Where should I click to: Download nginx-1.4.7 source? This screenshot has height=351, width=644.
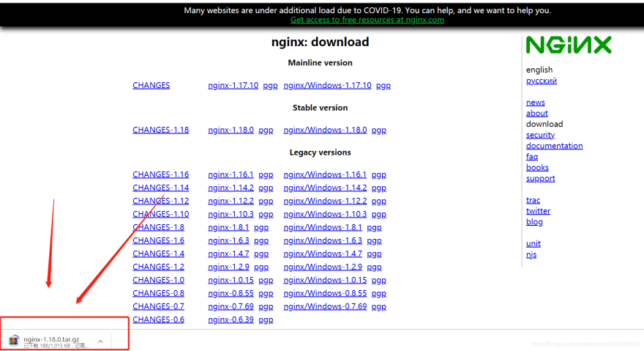coord(228,254)
